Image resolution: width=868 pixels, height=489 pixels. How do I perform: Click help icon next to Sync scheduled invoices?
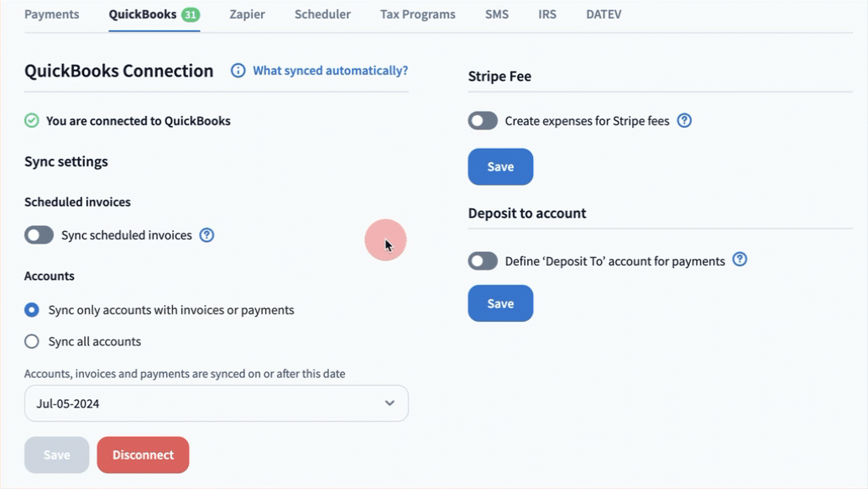207,235
